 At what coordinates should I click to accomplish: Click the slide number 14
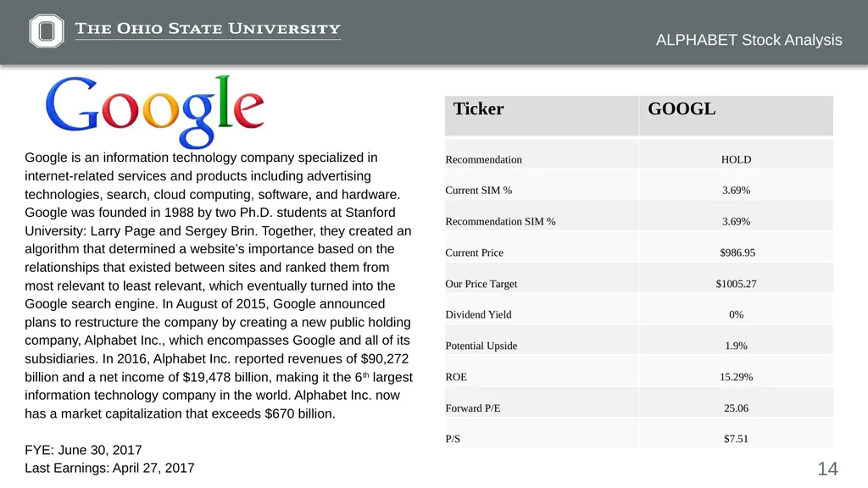[x=827, y=469]
